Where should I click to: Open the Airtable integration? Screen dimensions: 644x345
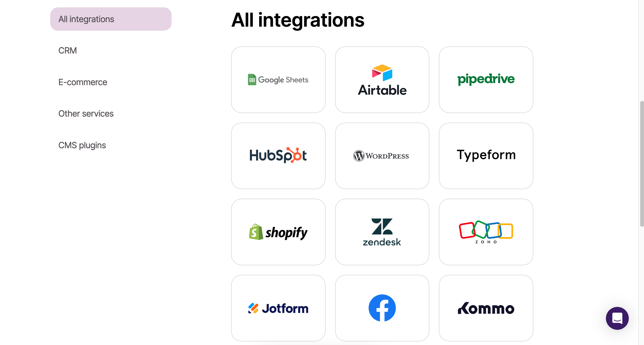pos(382,80)
